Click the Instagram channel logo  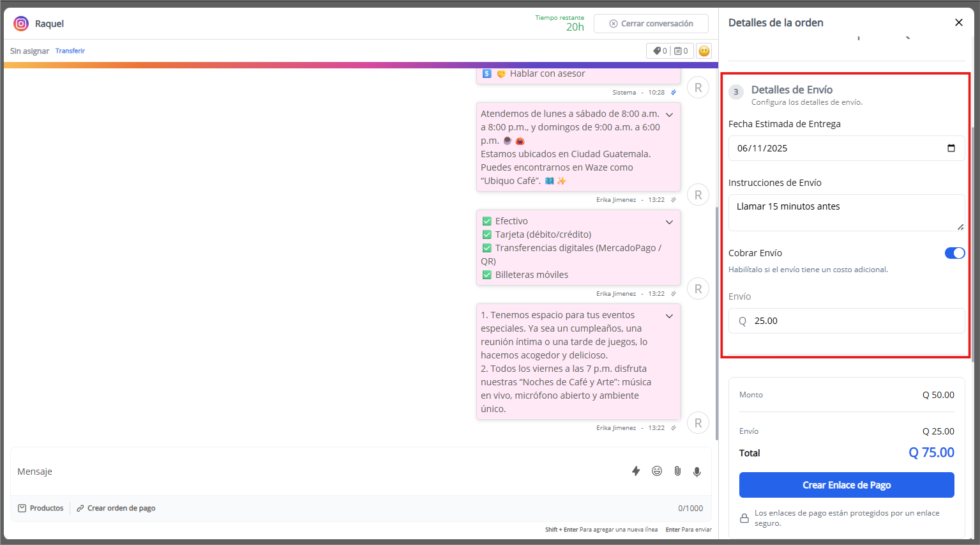tap(21, 24)
